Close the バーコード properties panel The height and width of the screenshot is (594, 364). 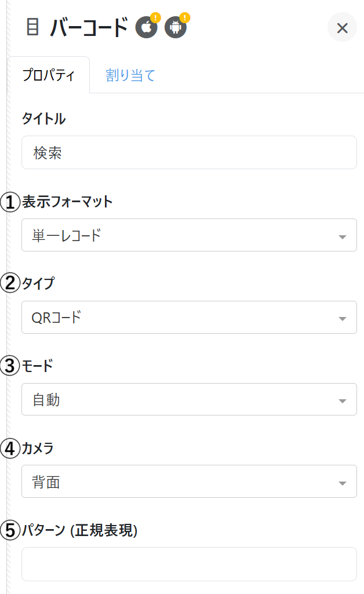342,27
